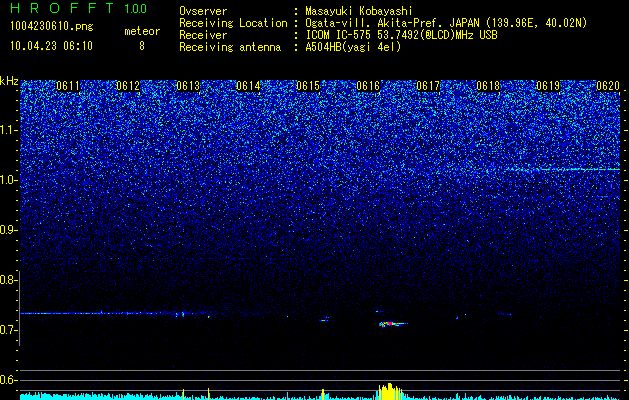Click the 'Receiver' field label
This screenshot has height=400, width=629.
[x=203, y=35]
